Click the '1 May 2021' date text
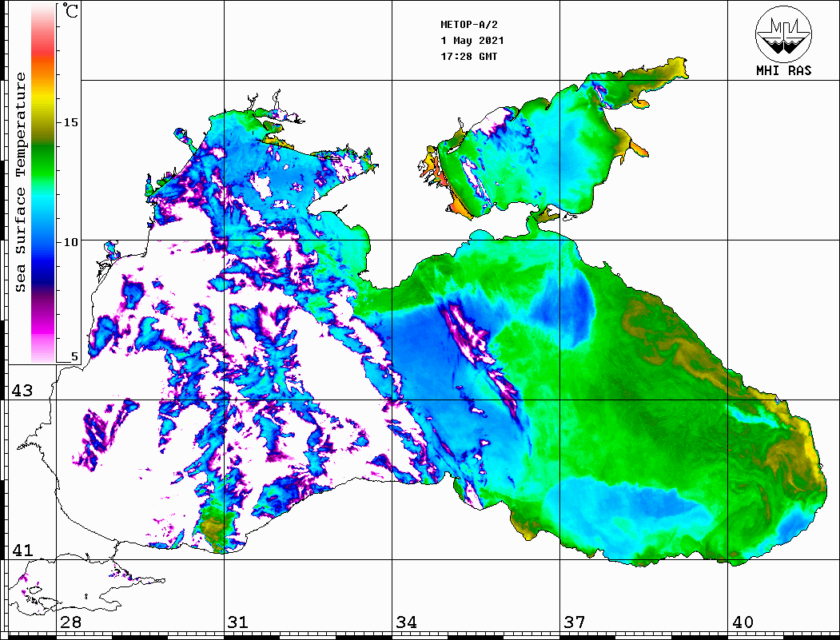 coord(472,41)
